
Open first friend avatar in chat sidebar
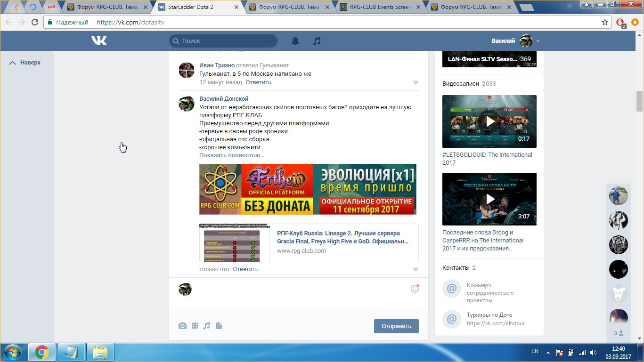point(619,196)
